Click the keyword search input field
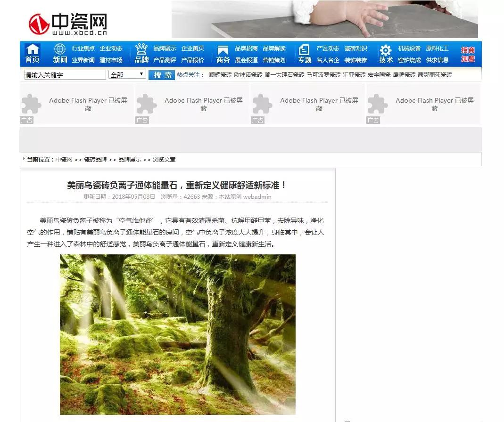The height and width of the screenshot is (422, 504). 65,74
